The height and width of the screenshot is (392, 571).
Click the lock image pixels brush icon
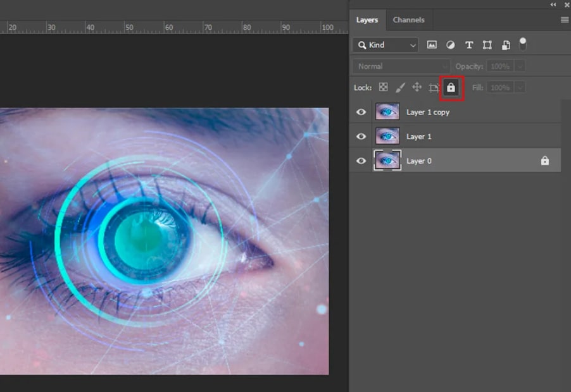pos(400,87)
